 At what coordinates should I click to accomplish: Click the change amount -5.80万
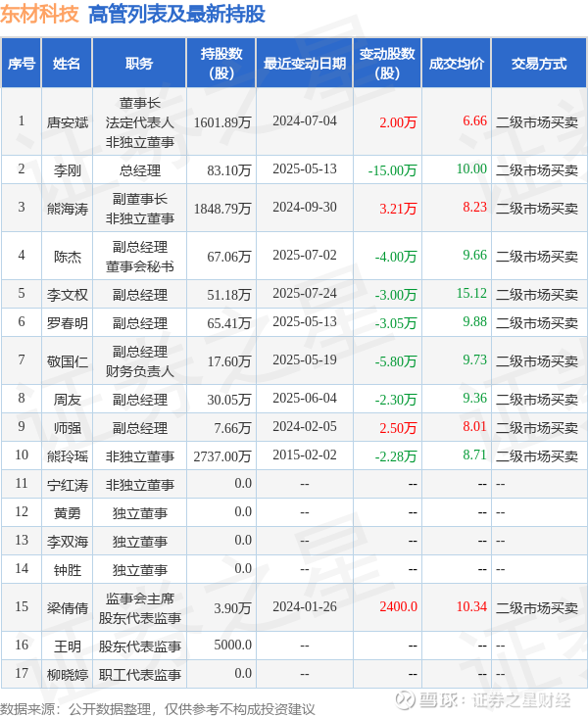(396, 361)
